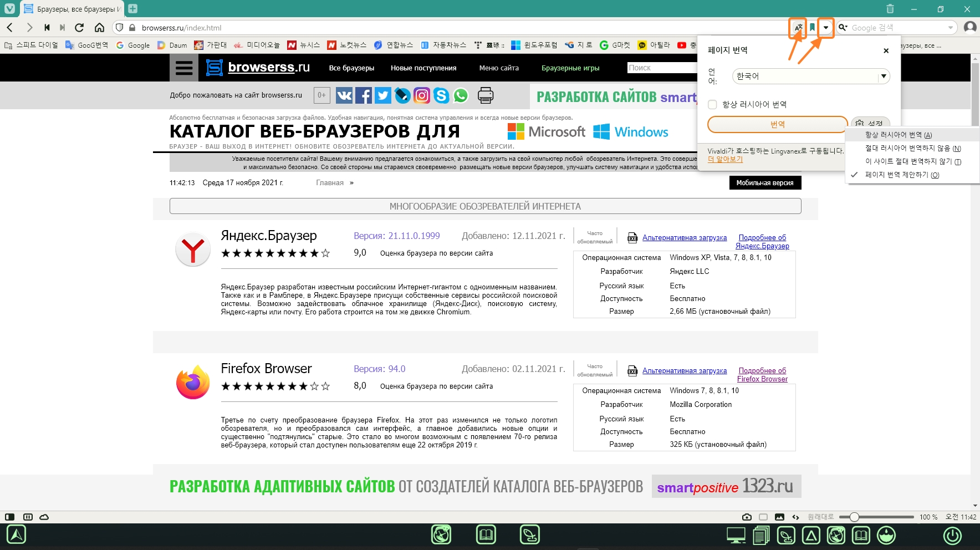The height and width of the screenshot is (550, 980).
Task: Open the Instagram icon on the site
Action: coord(422,95)
